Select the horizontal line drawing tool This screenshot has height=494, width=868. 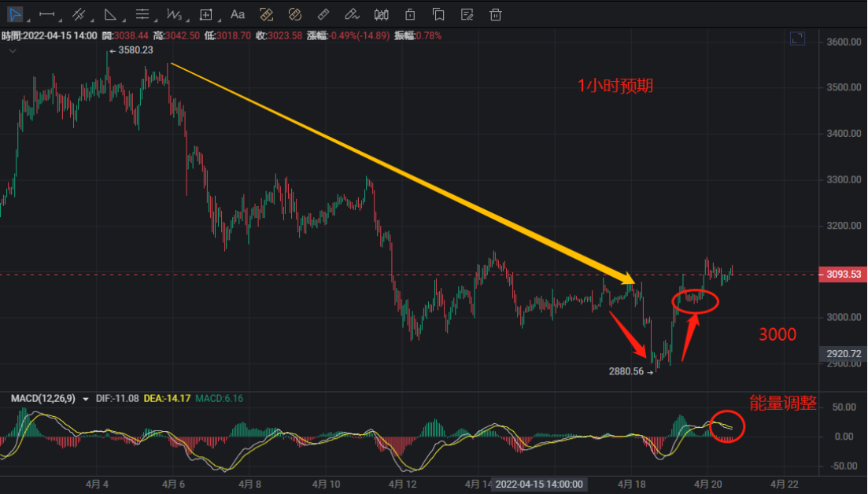[x=47, y=14]
